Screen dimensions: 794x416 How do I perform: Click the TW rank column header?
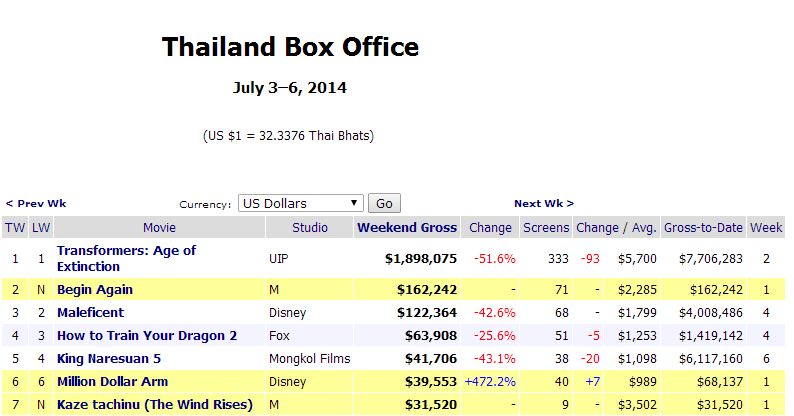click(15, 227)
